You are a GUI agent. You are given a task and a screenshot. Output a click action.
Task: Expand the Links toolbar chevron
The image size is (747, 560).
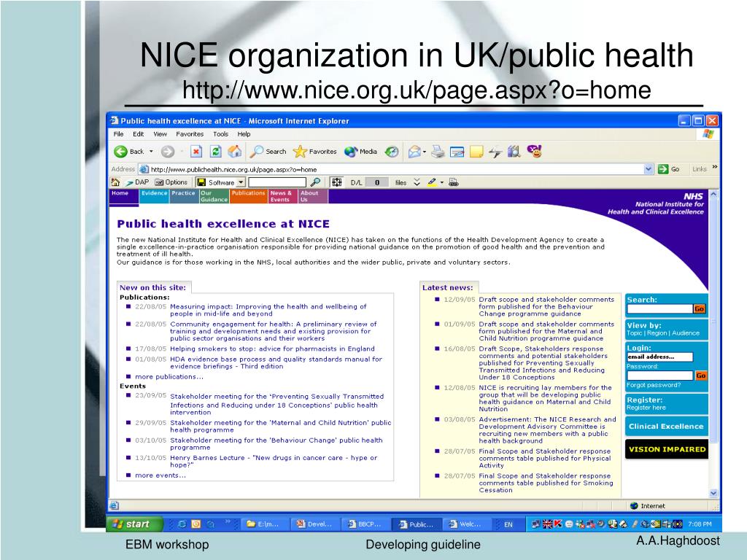point(715,167)
